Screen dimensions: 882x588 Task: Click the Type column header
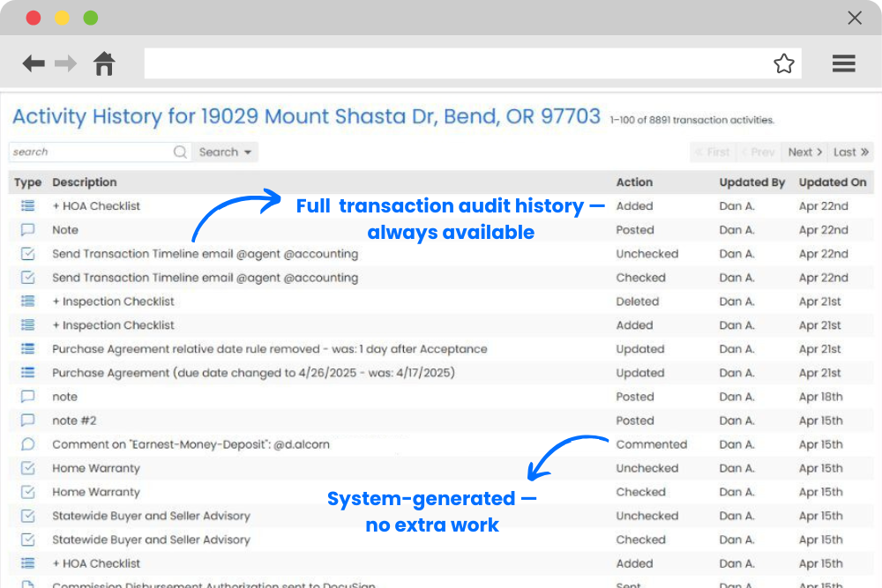(x=27, y=182)
